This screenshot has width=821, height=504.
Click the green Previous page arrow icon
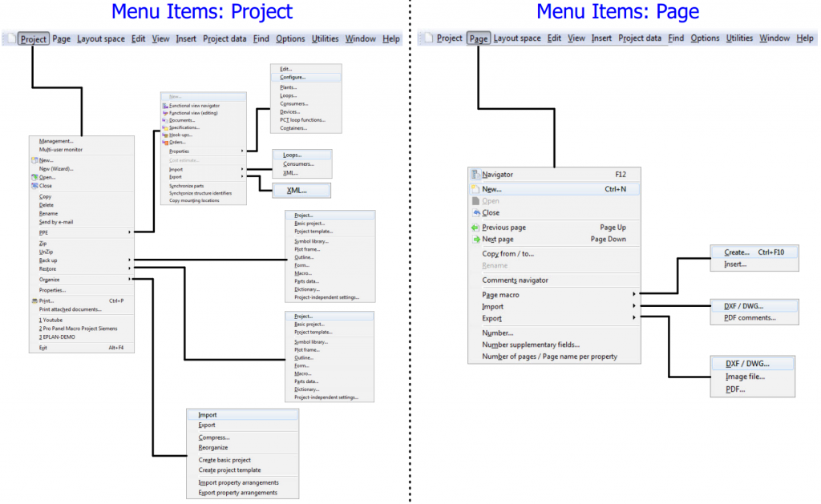(x=475, y=228)
